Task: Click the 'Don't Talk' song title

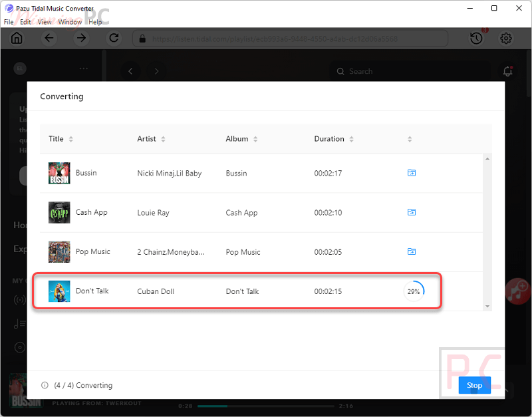Action: 92,291
